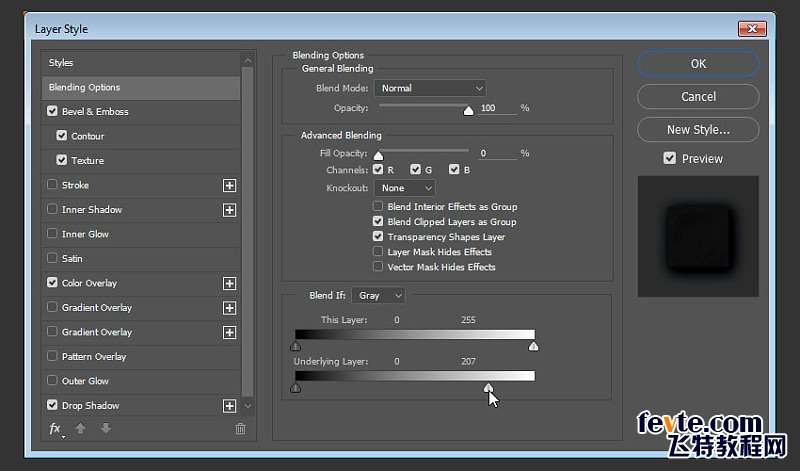The height and width of the screenshot is (471, 800).
Task: Click plus icon beside first Gradient Overlay
Action: click(230, 308)
